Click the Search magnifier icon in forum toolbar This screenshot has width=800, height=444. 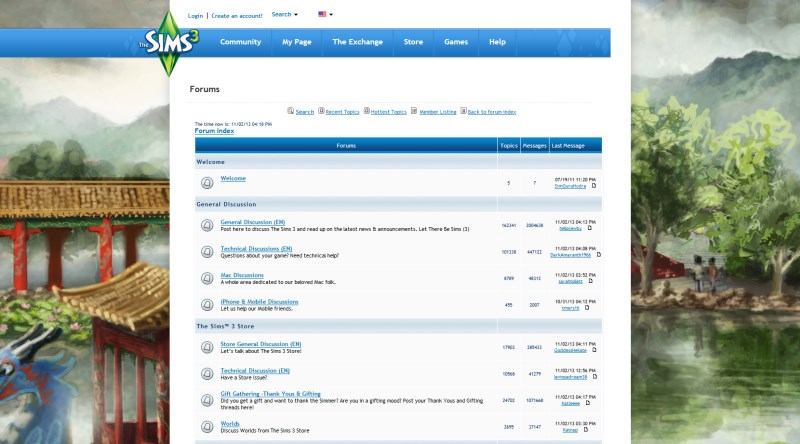[290, 111]
